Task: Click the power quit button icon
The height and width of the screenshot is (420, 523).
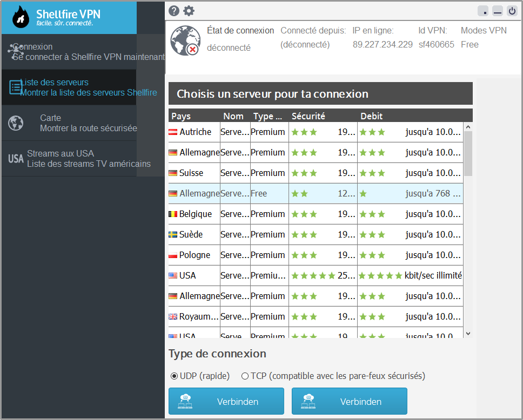Action: pos(512,11)
